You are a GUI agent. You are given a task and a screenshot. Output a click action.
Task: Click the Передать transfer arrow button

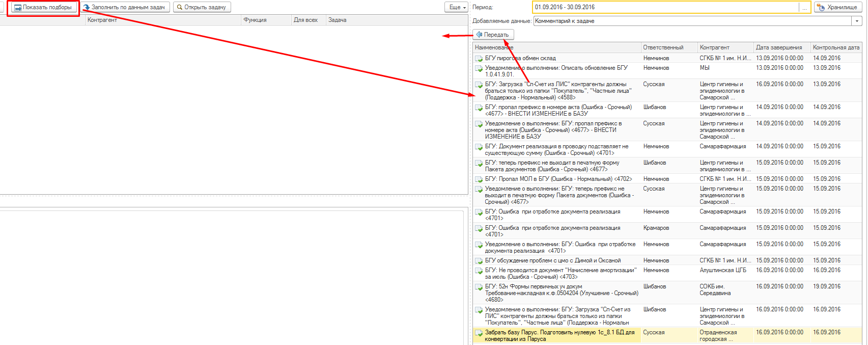tap(493, 35)
